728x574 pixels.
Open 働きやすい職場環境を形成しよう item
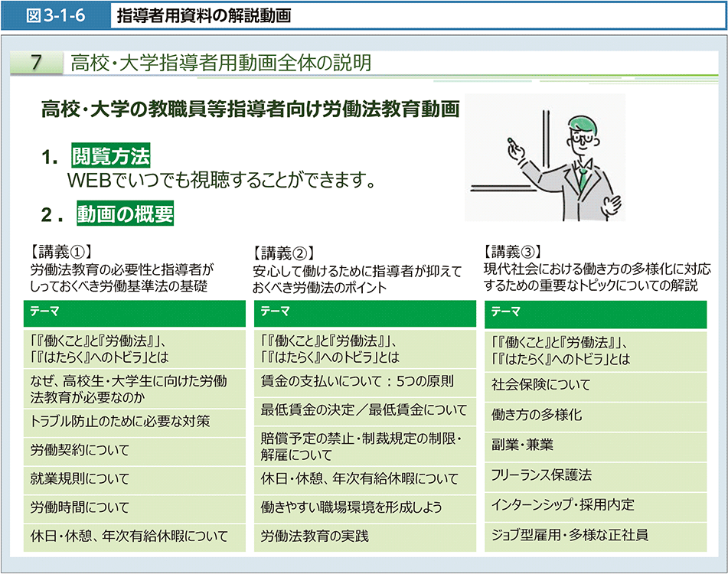[x=365, y=507]
